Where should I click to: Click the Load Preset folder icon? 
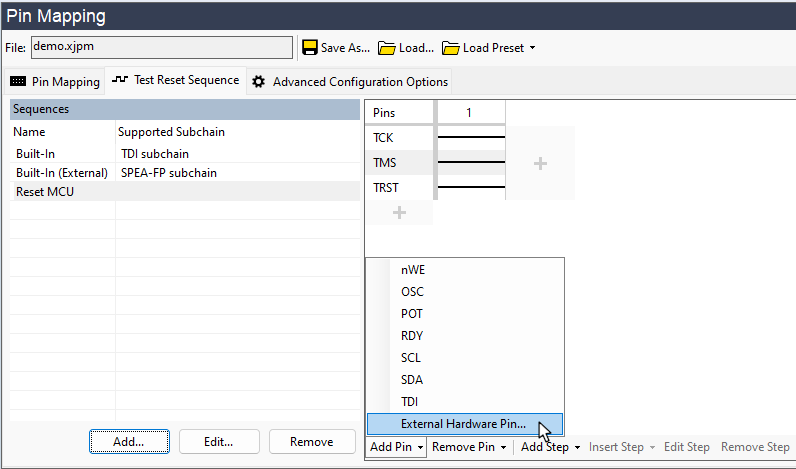pos(450,48)
